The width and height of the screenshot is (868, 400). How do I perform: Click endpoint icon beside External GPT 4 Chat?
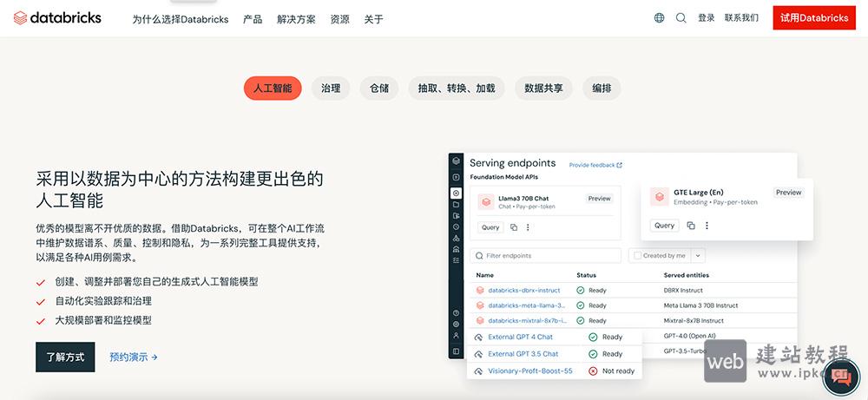[478, 337]
